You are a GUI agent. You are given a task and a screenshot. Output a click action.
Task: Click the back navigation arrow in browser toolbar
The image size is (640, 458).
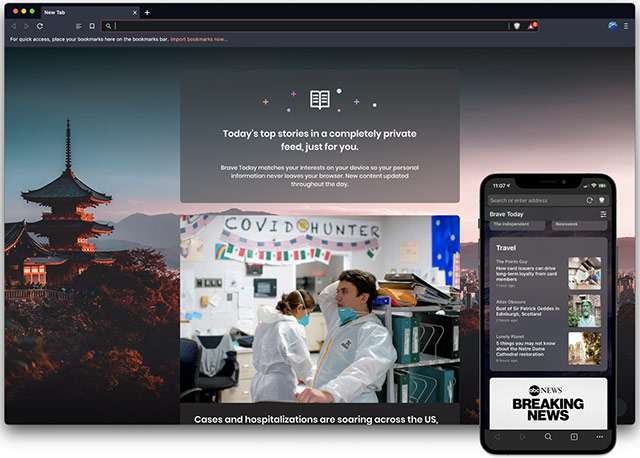click(13, 25)
